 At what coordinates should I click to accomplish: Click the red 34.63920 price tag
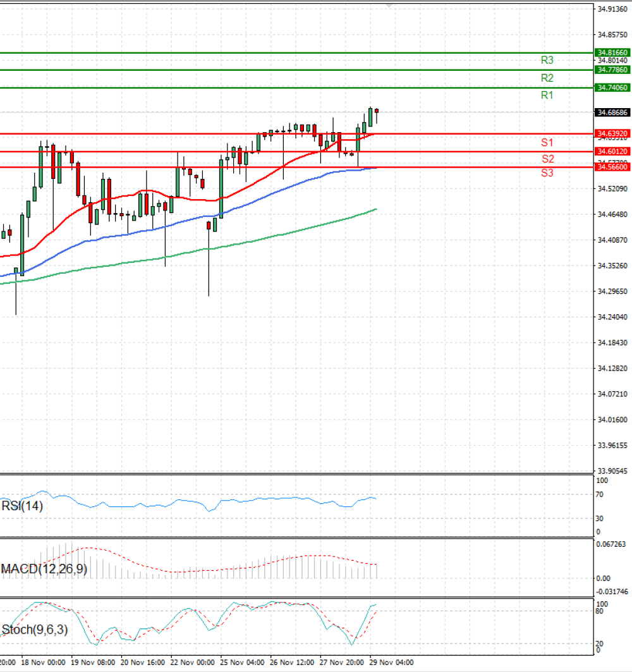point(612,134)
